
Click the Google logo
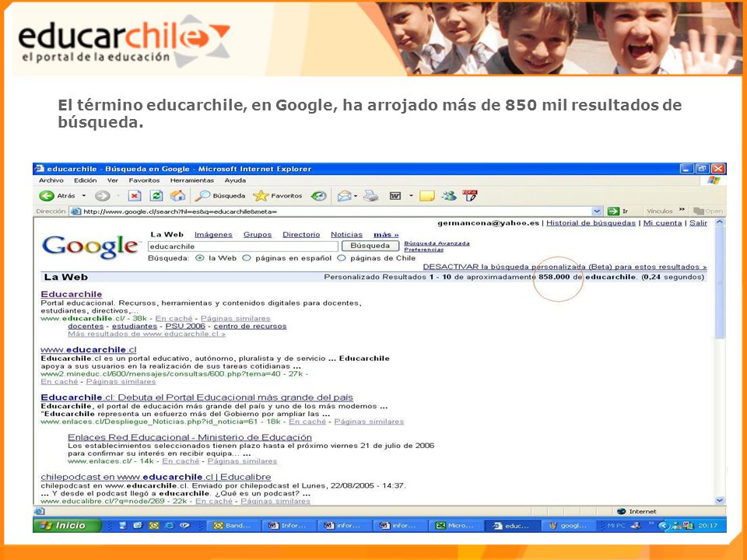coord(90,247)
